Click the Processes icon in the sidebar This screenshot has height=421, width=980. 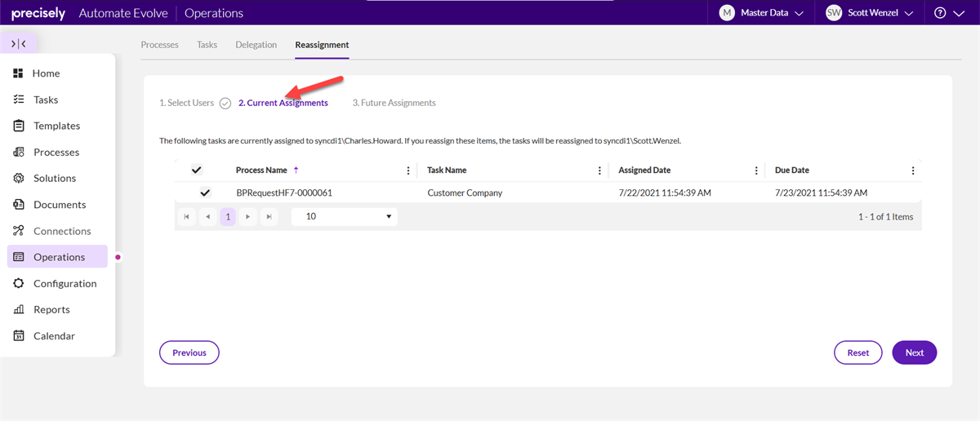[18, 152]
